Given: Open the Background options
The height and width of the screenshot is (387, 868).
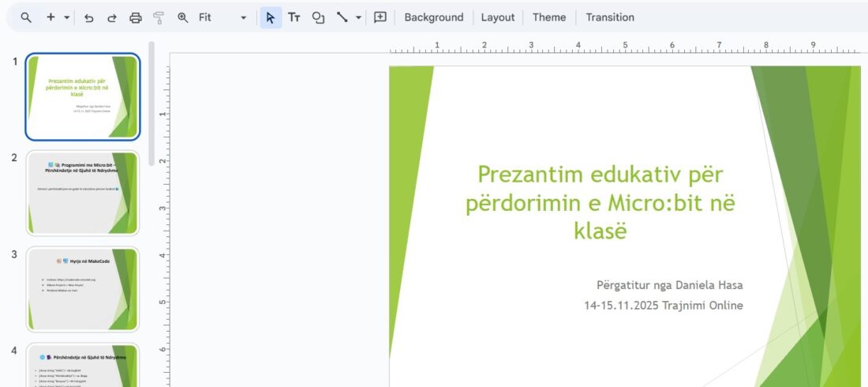Looking at the screenshot, I should tap(433, 17).
